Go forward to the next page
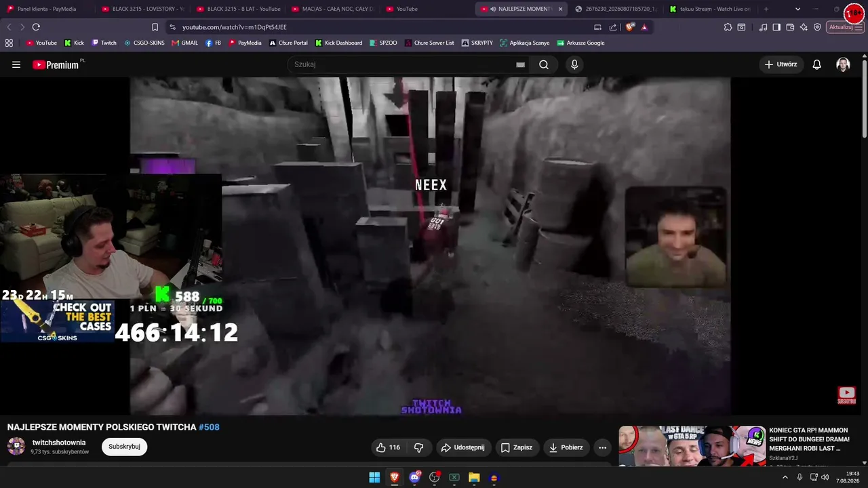The image size is (868, 488). [x=22, y=27]
